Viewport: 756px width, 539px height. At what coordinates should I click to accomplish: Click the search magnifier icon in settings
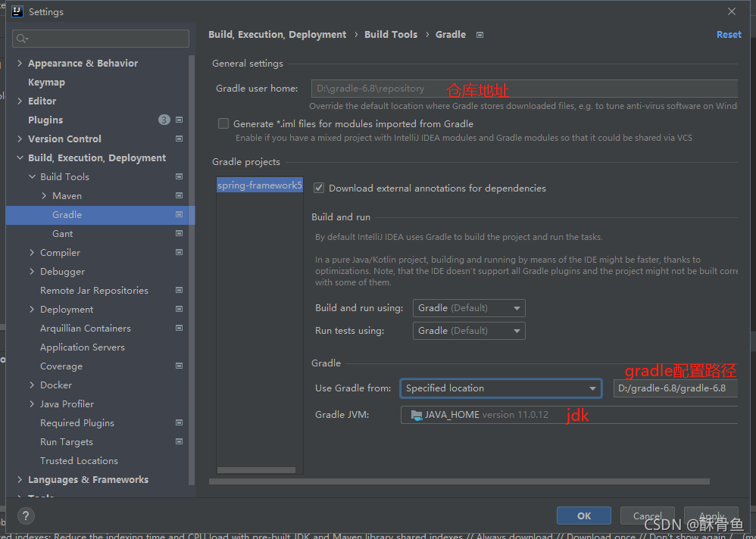coord(22,38)
